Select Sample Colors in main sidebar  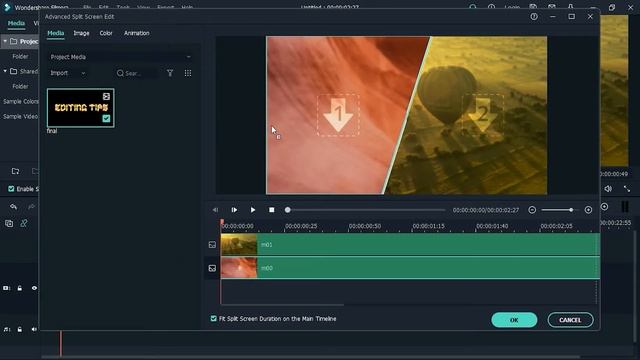click(x=20, y=101)
